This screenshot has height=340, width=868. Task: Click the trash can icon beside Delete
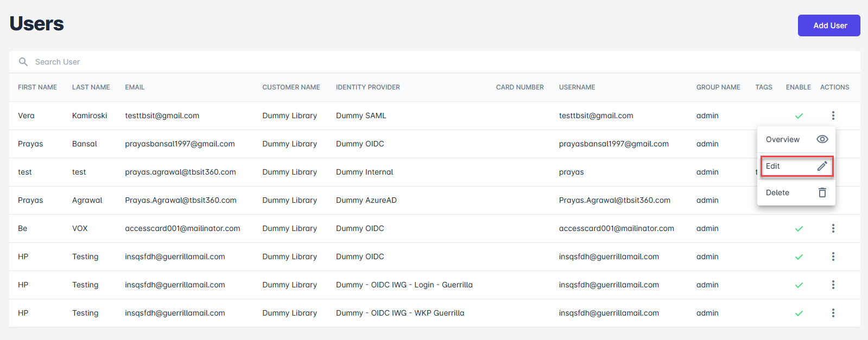click(x=822, y=193)
